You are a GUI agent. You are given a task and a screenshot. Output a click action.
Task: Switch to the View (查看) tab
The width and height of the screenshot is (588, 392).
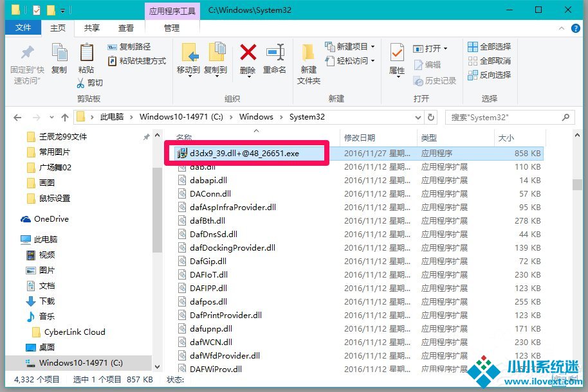tap(126, 28)
